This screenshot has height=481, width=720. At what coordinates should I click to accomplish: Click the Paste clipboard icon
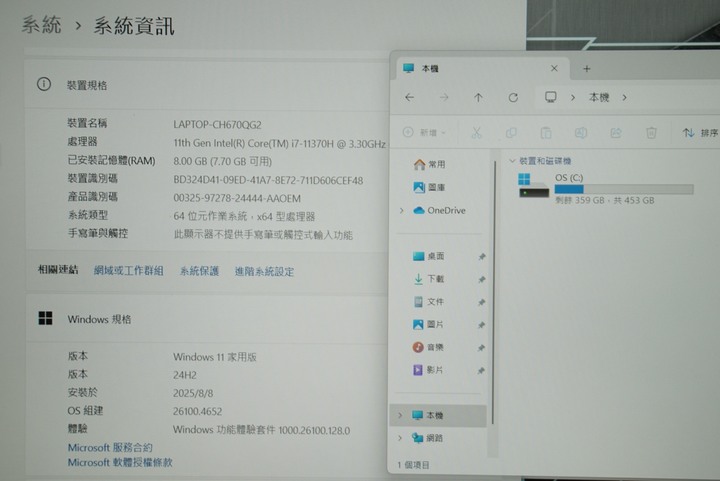coord(546,133)
